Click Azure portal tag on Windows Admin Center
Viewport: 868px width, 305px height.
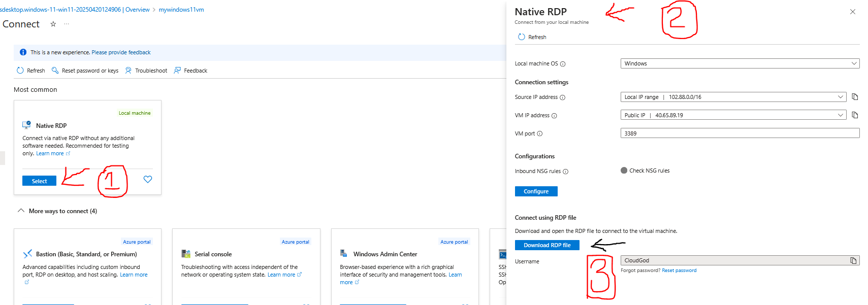[x=454, y=242]
